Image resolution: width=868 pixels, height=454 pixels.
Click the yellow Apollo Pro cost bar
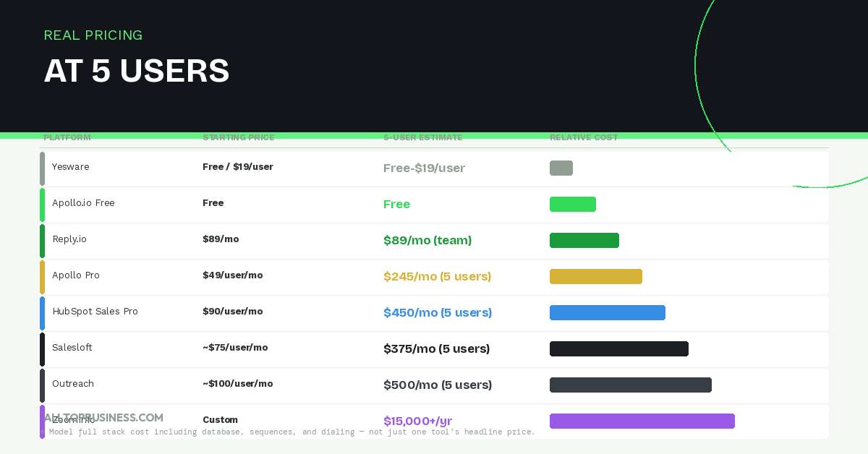[x=596, y=277]
